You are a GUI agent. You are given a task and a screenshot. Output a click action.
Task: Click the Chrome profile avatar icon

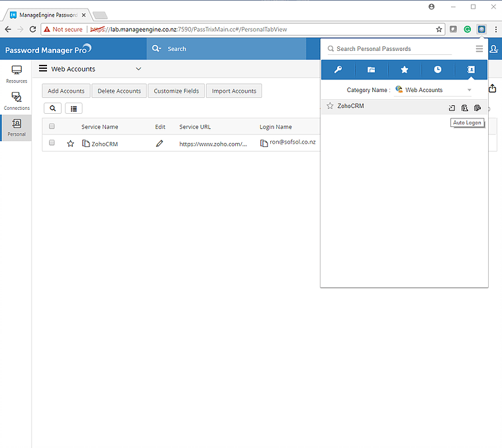[432, 7]
